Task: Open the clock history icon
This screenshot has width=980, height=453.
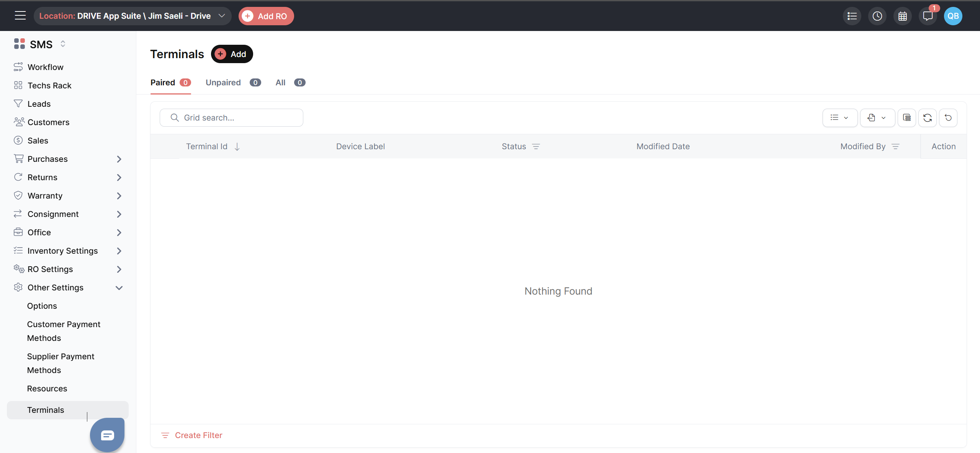Action: pyautogui.click(x=877, y=16)
